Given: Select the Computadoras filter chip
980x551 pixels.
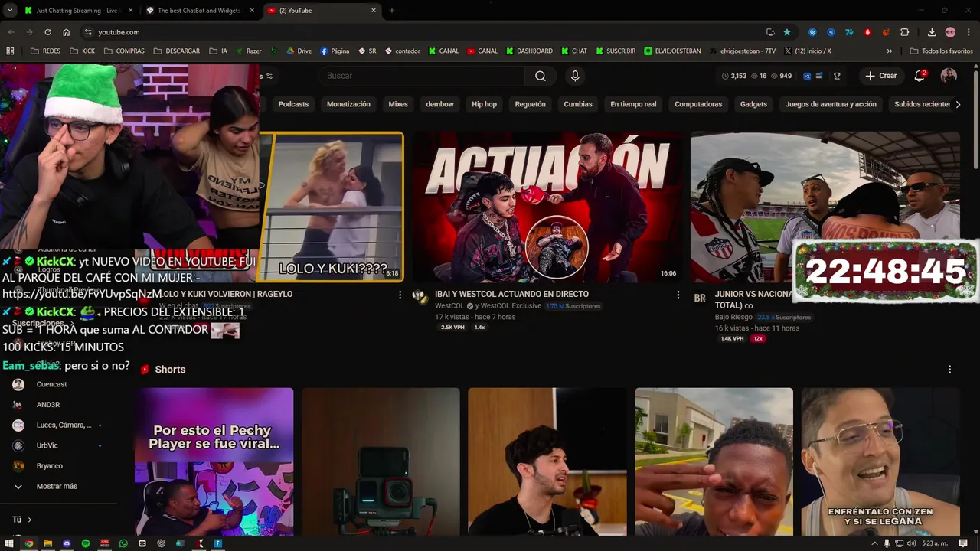Looking at the screenshot, I should 698,104.
